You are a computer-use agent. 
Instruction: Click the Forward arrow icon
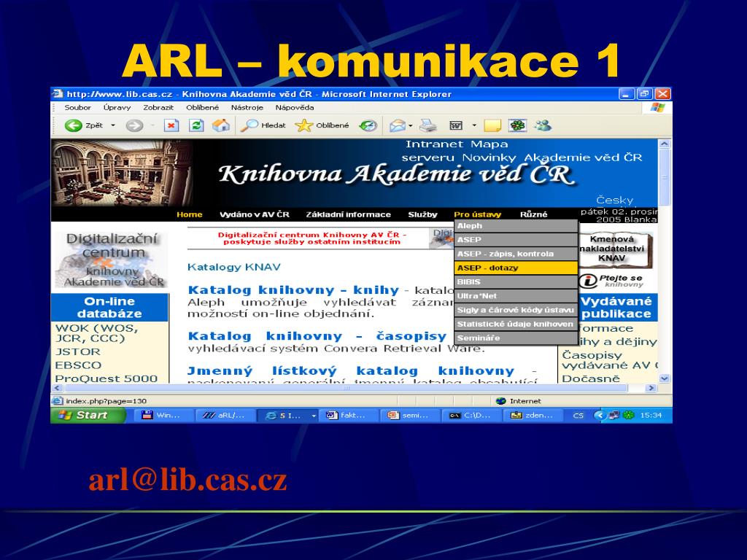click(x=134, y=125)
